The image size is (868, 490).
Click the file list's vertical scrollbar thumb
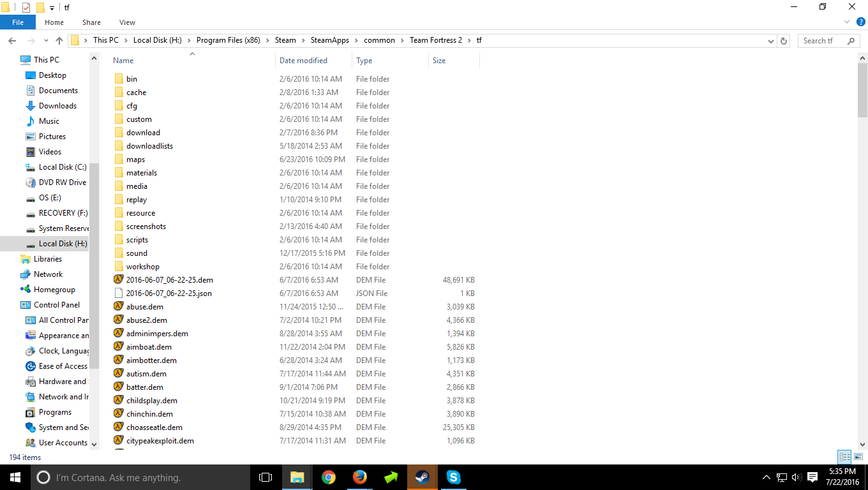point(862,90)
